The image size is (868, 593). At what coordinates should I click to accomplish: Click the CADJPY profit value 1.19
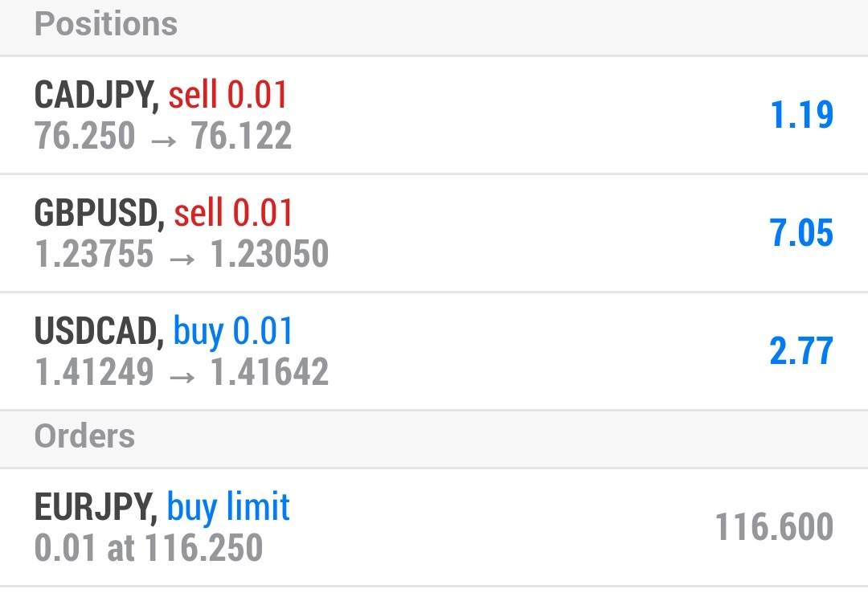point(801,115)
